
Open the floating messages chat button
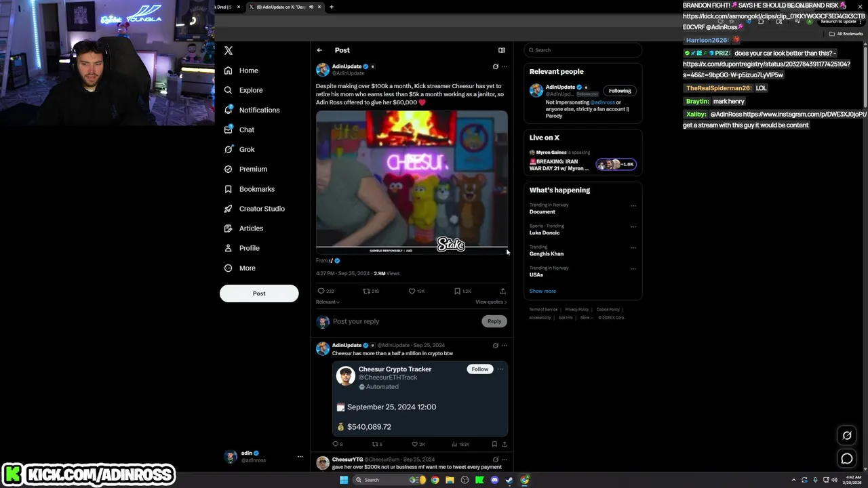click(x=847, y=459)
